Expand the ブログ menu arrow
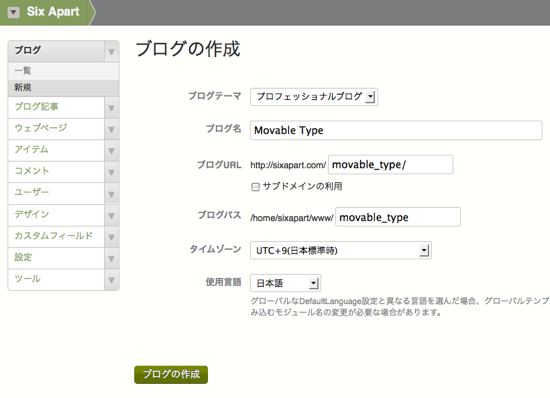Screen dimensions: 550x398 [112, 52]
